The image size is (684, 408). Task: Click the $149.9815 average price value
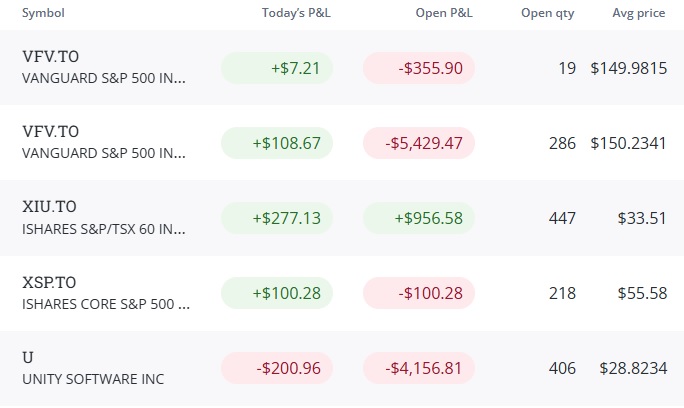pos(628,69)
